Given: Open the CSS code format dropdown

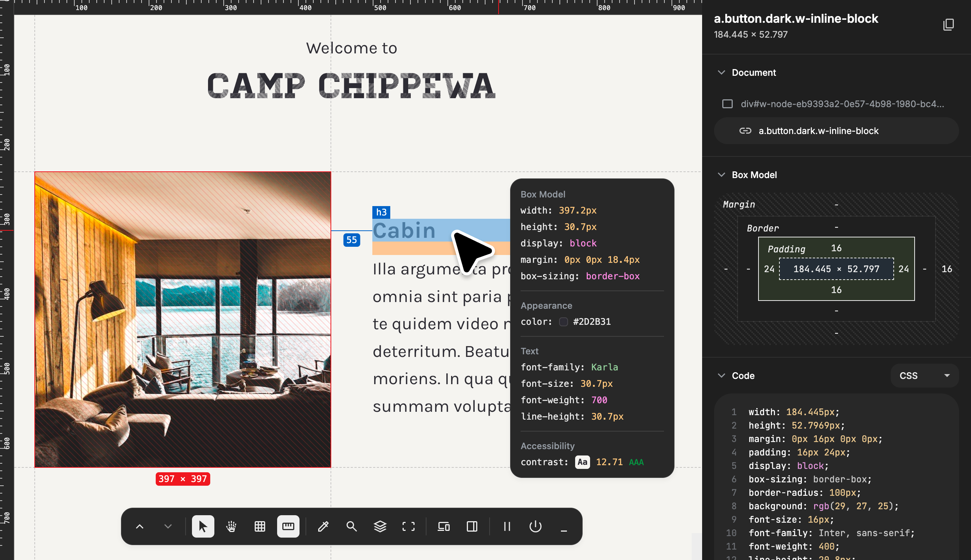Looking at the screenshot, I should [924, 375].
